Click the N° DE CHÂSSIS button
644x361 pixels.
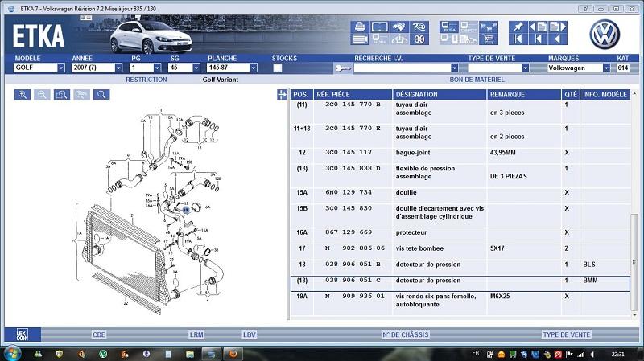(x=406, y=334)
